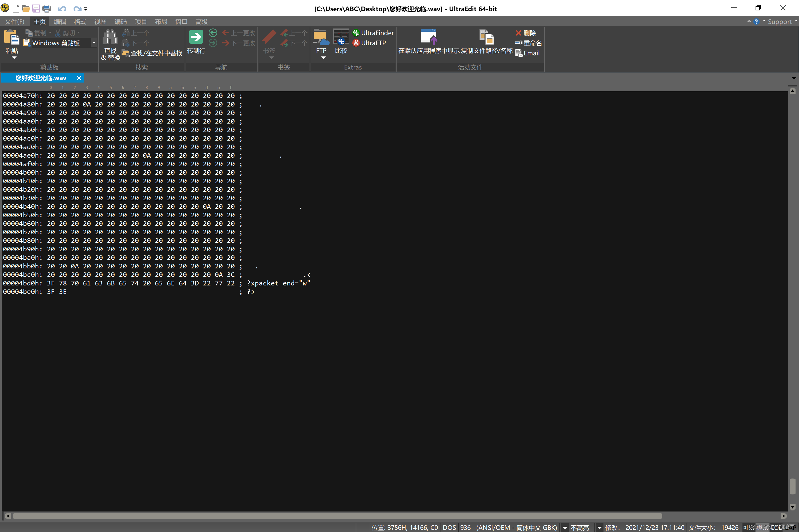The width and height of the screenshot is (799, 532).
Task: Close the 您好欢迎光临.wav tab
Action: tap(79, 78)
